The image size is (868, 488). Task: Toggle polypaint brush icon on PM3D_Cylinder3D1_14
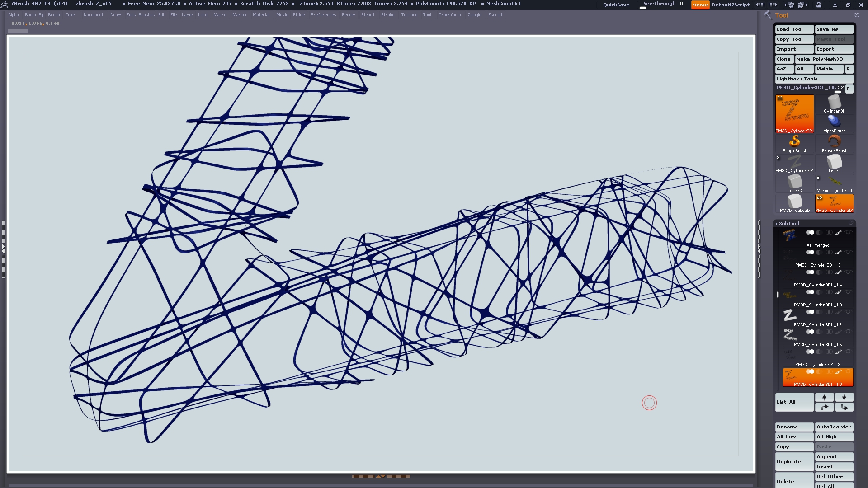[x=838, y=272]
